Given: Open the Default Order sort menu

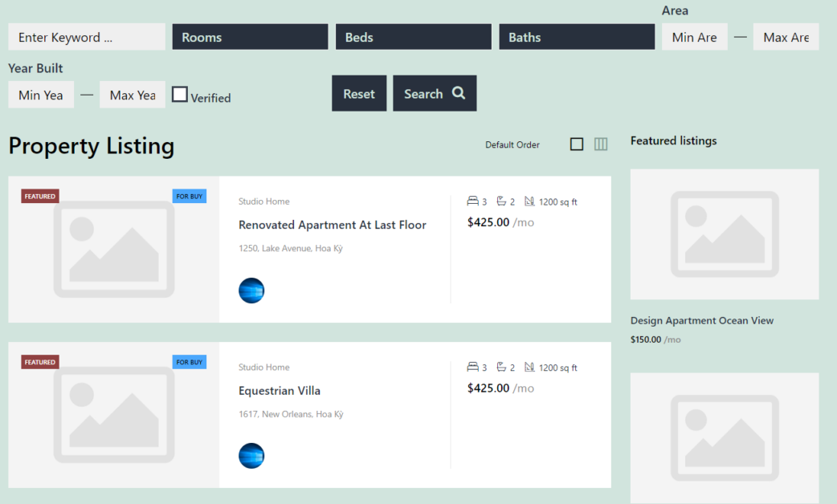Looking at the screenshot, I should coord(512,145).
